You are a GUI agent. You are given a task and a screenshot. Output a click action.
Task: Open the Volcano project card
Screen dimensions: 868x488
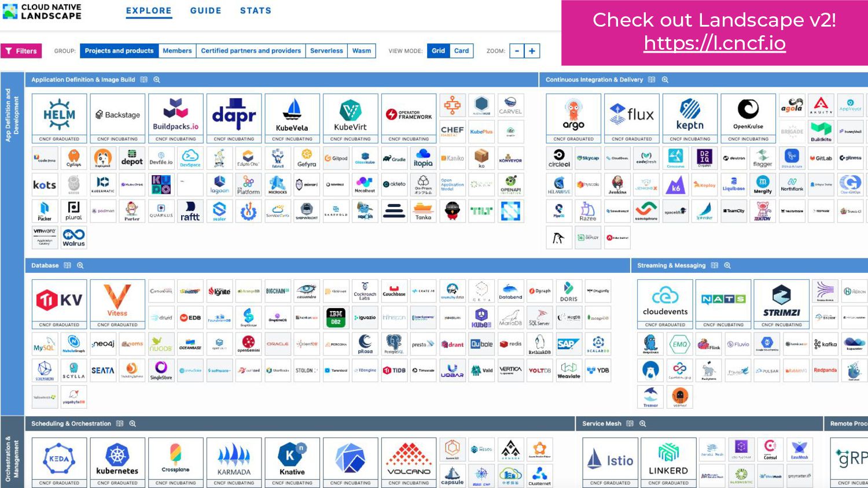pos(409,462)
